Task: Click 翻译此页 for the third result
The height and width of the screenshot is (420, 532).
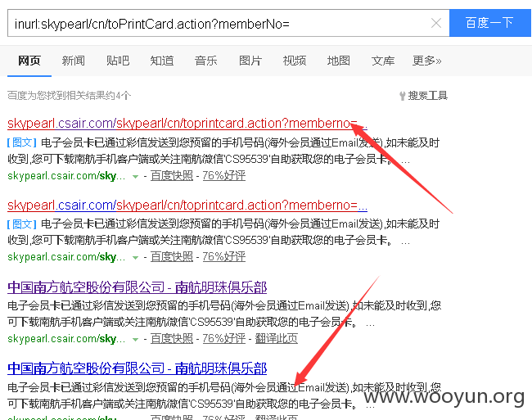Action: click(276, 339)
